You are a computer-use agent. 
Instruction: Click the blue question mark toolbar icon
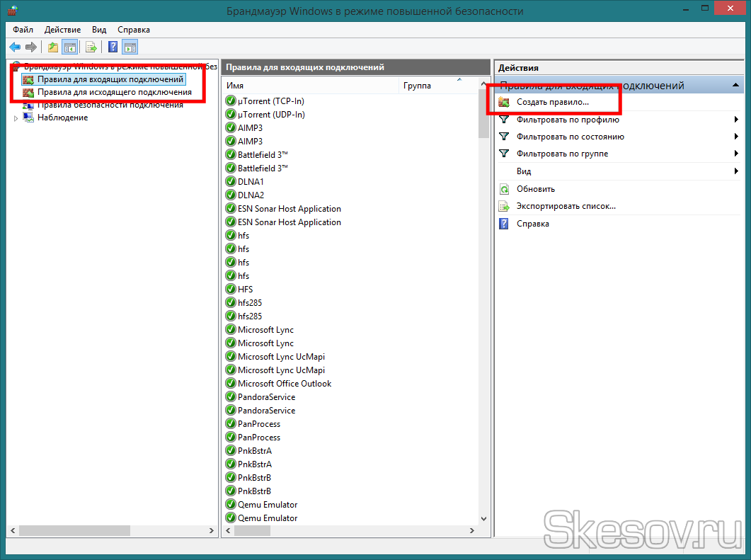[x=113, y=47]
